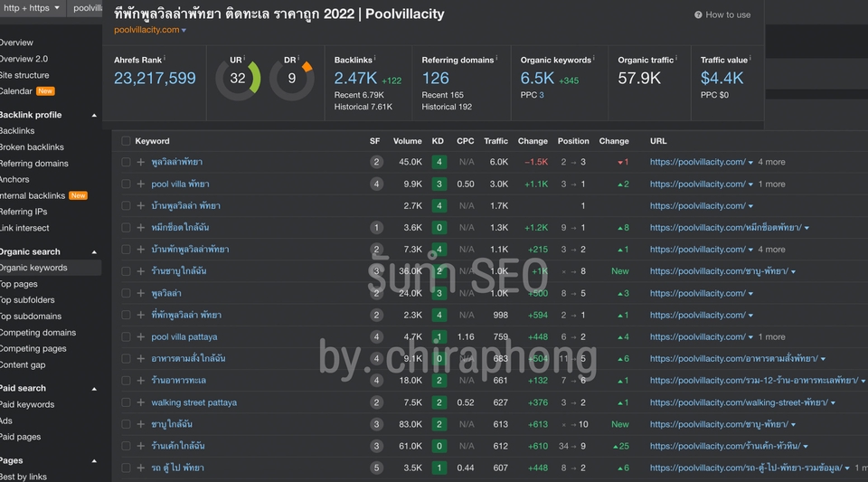This screenshot has height=482, width=868.
Task: Open SERP features badge for ร้านเค้กใกล้ฉัน
Action: tap(376, 446)
